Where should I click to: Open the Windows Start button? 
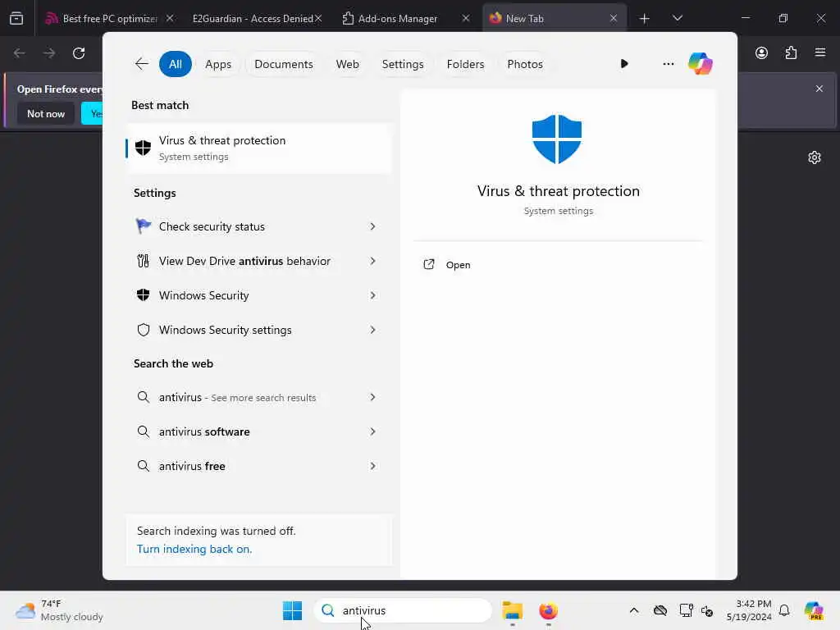[x=293, y=610]
